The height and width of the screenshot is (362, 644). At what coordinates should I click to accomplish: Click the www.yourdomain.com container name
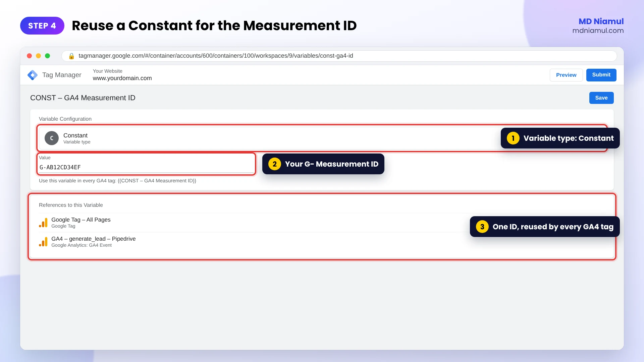point(122,78)
